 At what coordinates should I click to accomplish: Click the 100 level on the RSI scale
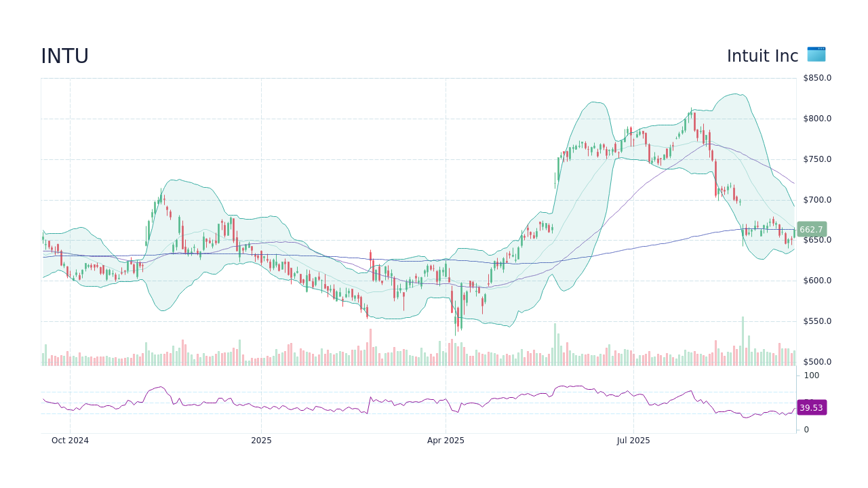811,375
